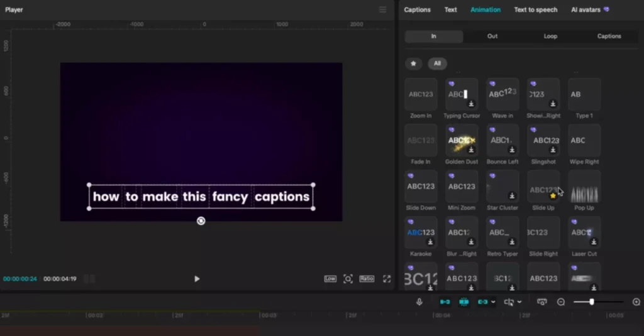Switch to the Text to speech tab
The width and height of the screenshot is (644, 336).
point(535,10)
